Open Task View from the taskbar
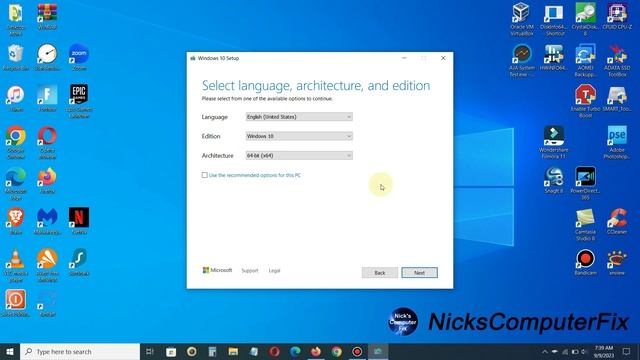Viewport: 640px width, 360px height. point(150,351)
